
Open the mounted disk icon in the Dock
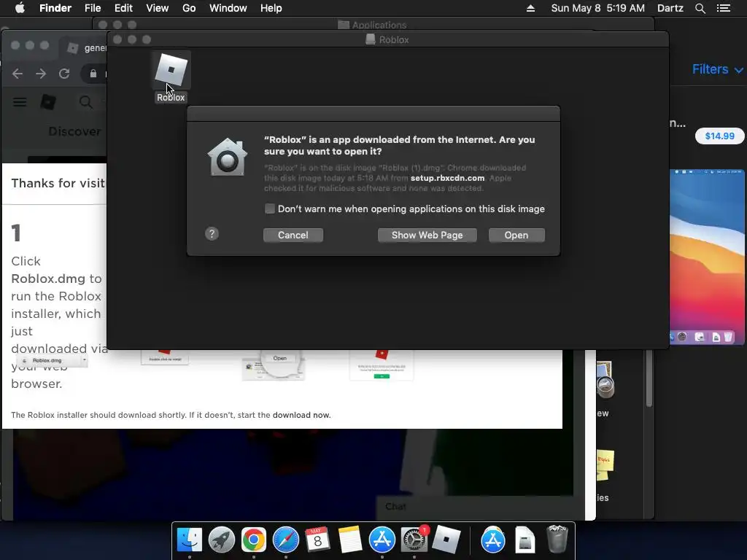pos(525,540)
